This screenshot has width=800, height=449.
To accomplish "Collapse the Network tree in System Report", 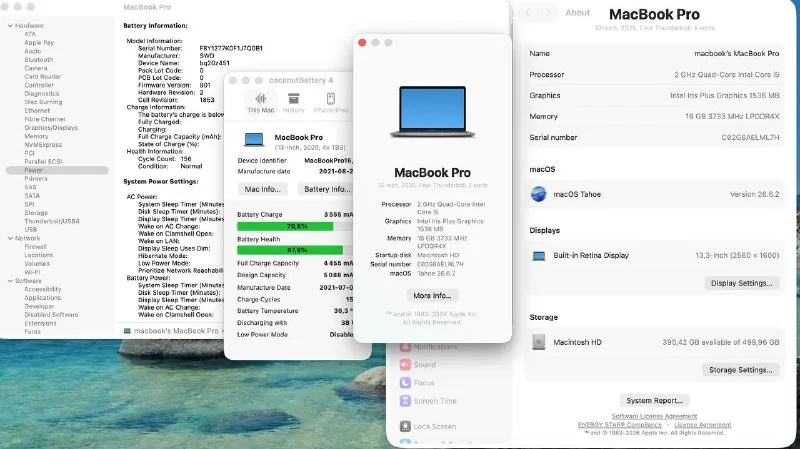I will click(10, 238).
